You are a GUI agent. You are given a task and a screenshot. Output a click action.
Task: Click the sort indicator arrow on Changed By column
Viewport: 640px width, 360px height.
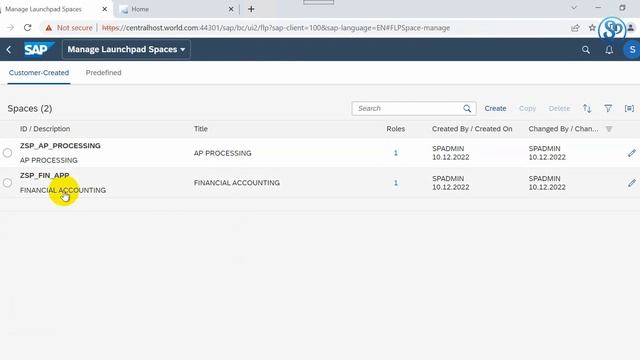pyautogui.click(x=609, y=129)
